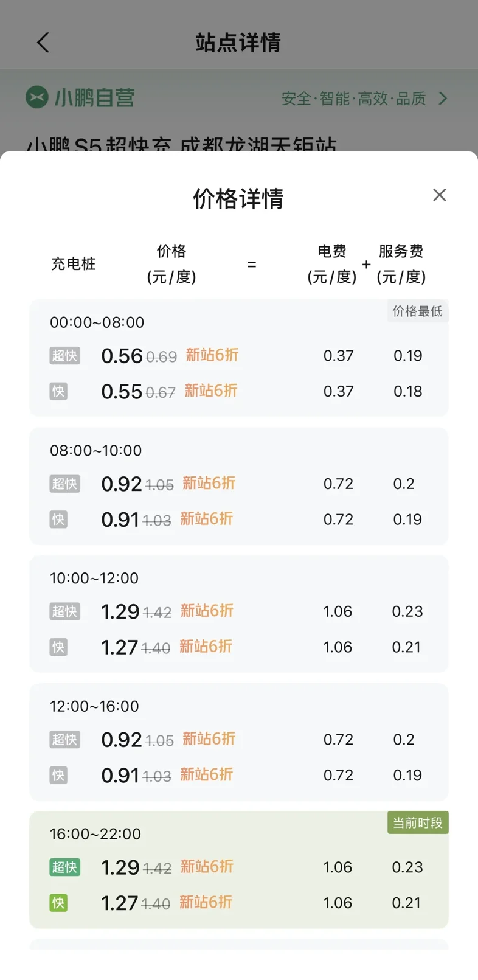This screenshot has height=980, width=478.
Task: Close the 价格详情 price details sheet
Action: pos(439,195)
